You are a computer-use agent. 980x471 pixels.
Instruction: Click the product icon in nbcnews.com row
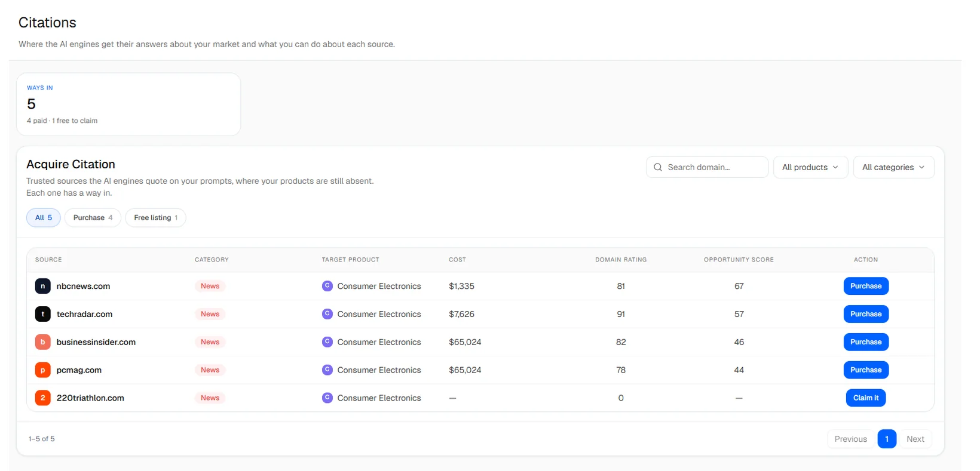[327, 286]
